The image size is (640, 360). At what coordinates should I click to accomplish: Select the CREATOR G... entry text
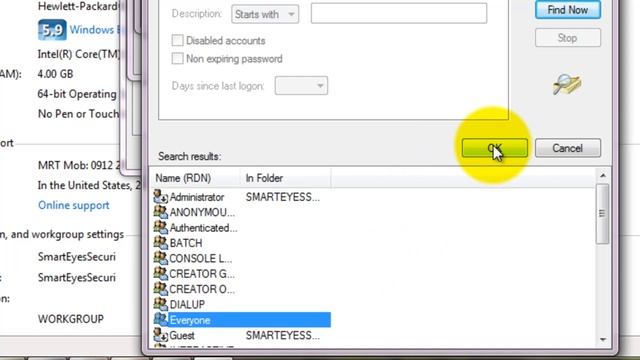[x=202, y=273]
